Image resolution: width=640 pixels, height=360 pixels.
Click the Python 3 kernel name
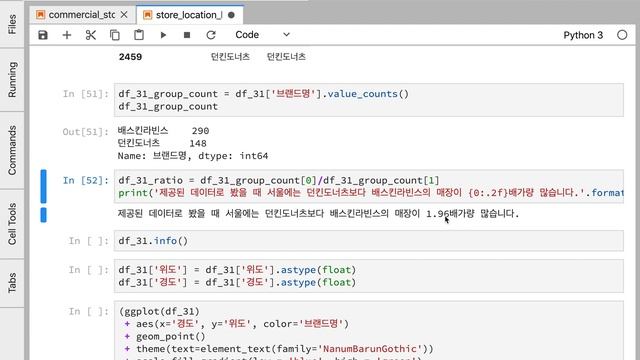point(583,35)
